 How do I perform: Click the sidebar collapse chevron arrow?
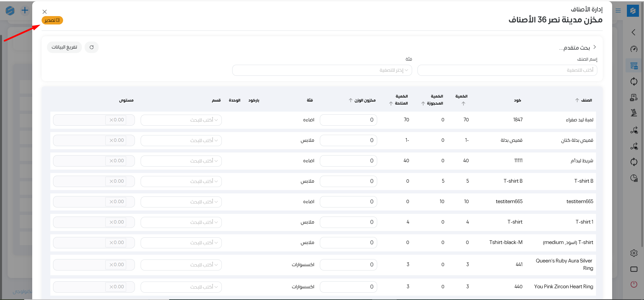634,33
